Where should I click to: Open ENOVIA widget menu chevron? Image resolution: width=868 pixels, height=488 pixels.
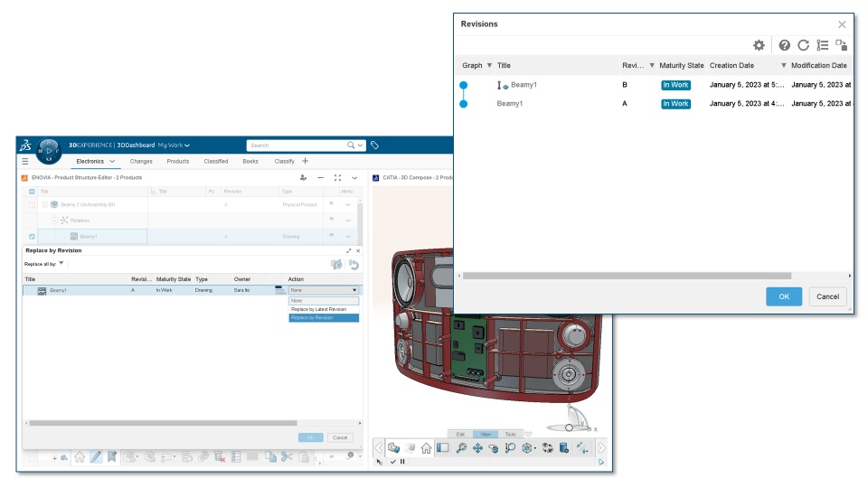354,178
